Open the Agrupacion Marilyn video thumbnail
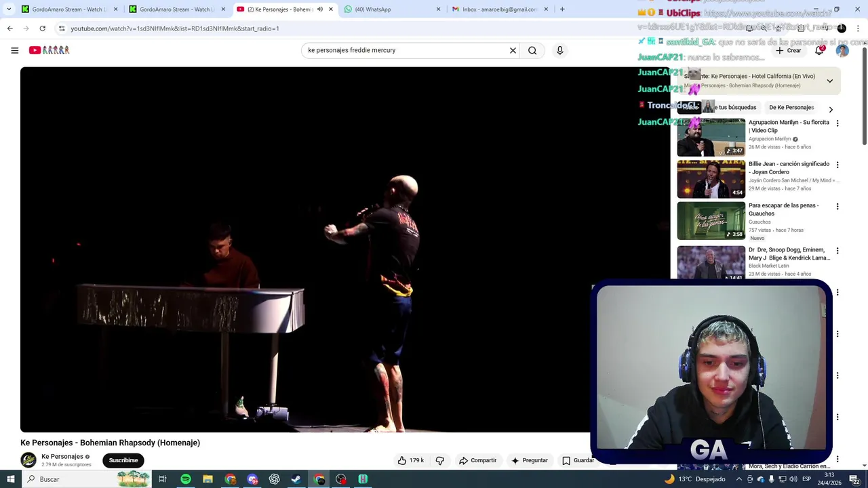This screenshot has height=488, width=868. point(711,138)
